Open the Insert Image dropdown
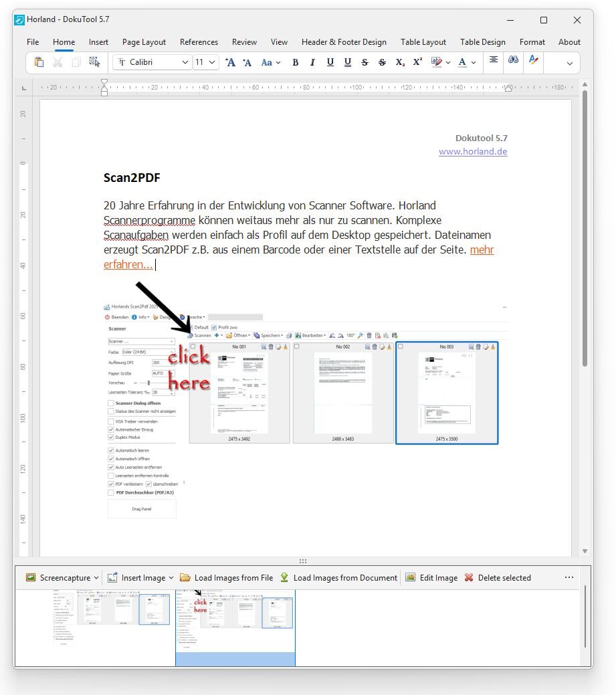This screenshot has width=616, height=695. click(x=140, y=577)
